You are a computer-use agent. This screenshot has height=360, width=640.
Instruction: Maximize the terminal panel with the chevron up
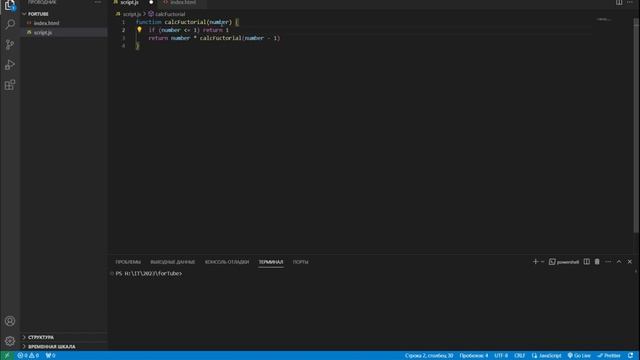(619, 262)
